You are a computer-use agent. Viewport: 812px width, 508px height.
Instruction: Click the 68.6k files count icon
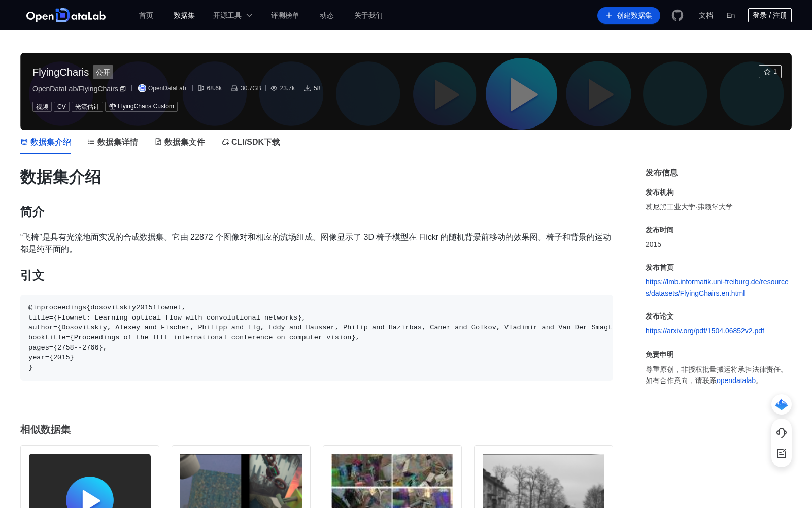point(201,88)
